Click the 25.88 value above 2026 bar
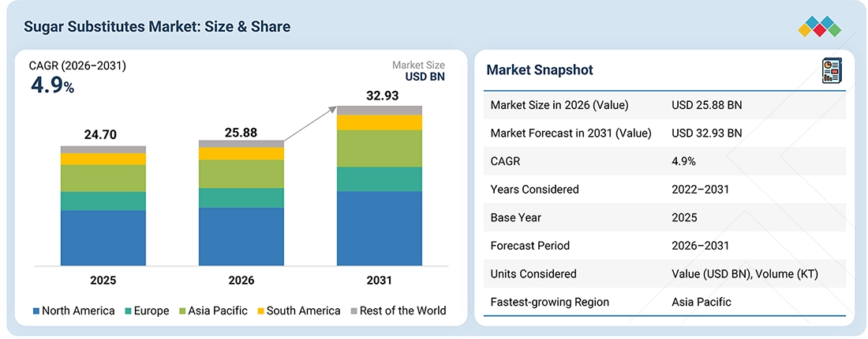 (241, 133)
